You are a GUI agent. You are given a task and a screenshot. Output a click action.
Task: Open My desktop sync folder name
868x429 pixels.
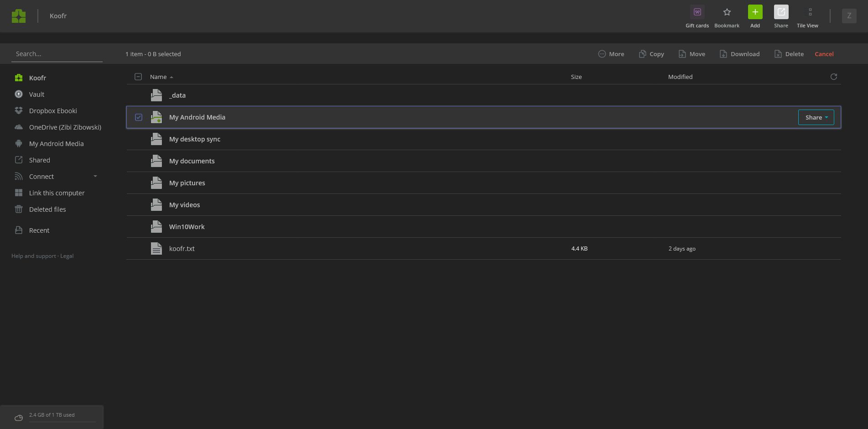point(195,139)
